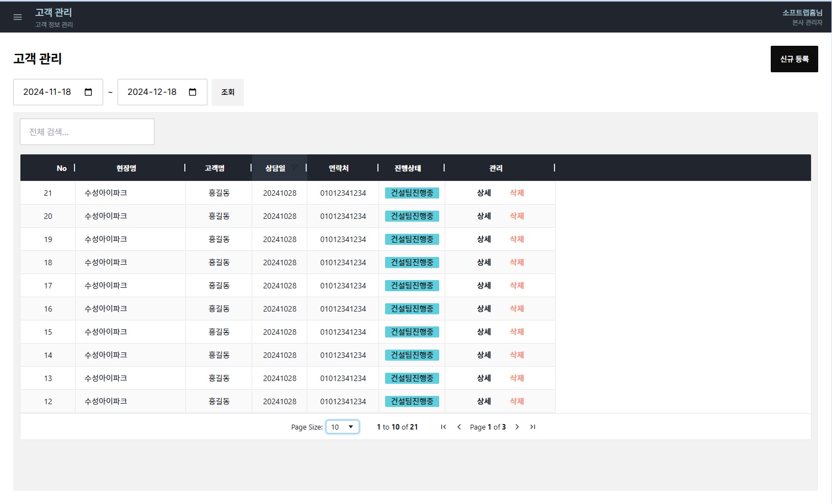
Task: Open calendar picker for end date 2024-12-18
Action: coord(193,92)
